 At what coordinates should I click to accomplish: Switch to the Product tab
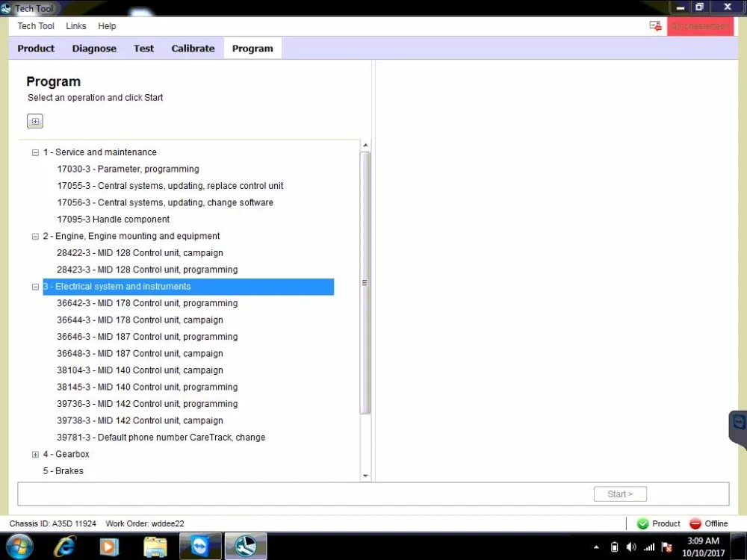(36, 48)
